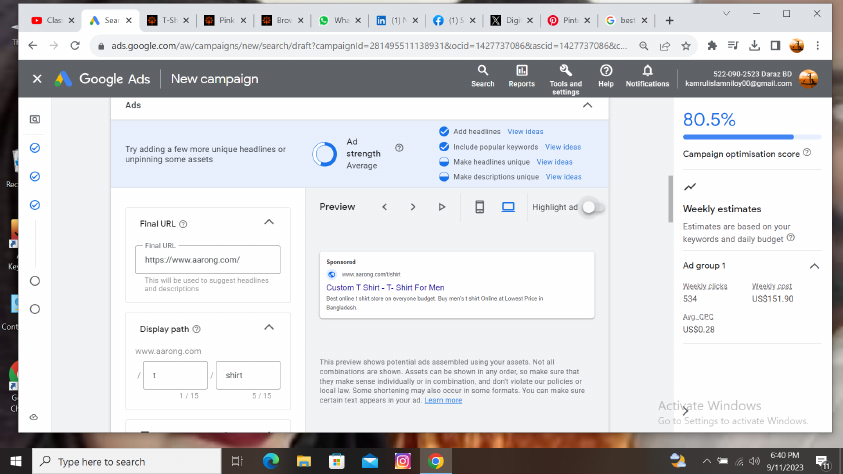Select third completed step in sidebar

[x=35, y=205]
